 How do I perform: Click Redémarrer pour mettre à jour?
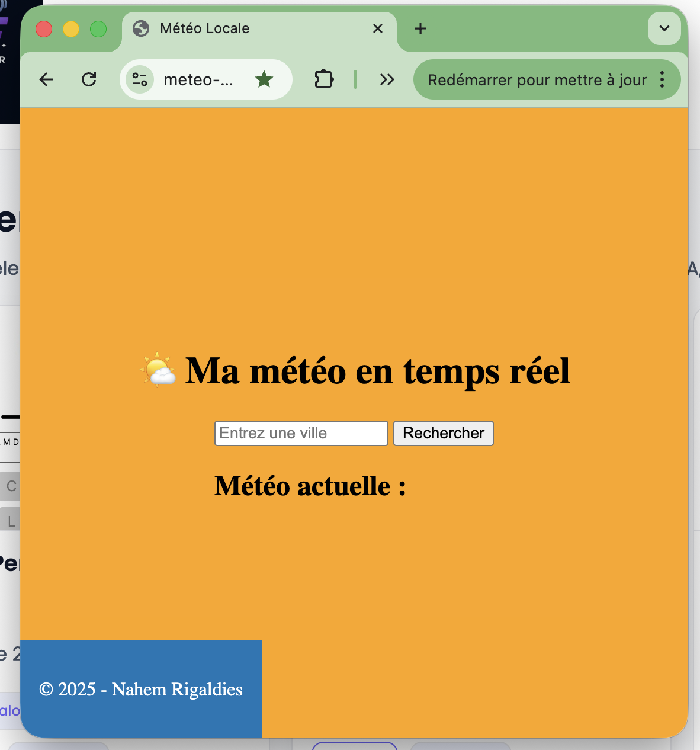coord(537,79)
